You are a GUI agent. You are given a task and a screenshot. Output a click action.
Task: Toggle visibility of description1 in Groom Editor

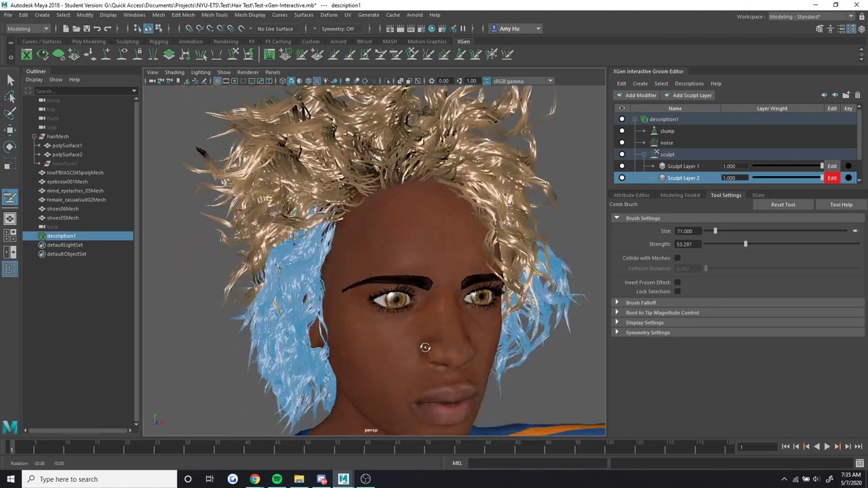click(622, 119)
